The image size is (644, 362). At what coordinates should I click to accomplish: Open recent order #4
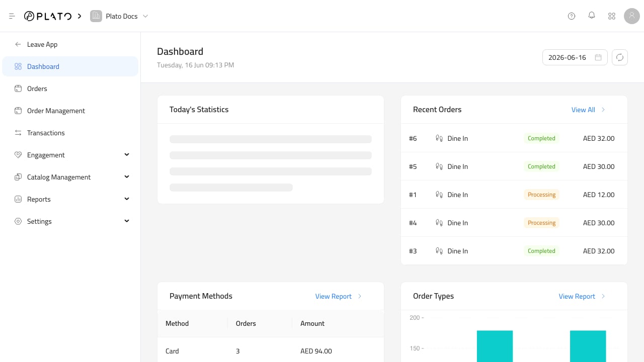514,223
